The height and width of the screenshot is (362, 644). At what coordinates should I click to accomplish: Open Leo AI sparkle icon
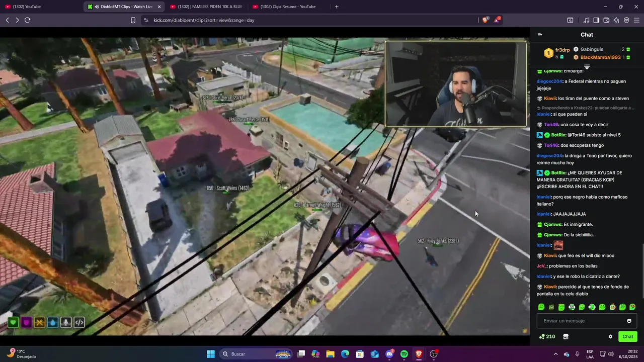(x=616, y=20)
